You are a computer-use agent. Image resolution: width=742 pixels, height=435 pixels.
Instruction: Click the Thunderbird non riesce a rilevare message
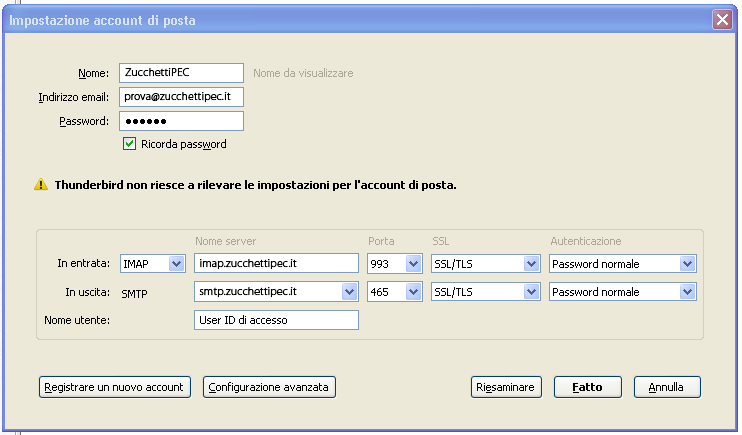pos(256,185)
